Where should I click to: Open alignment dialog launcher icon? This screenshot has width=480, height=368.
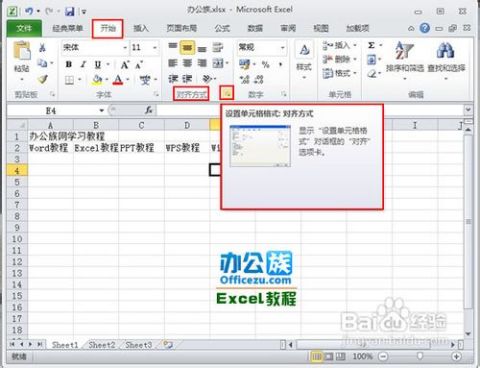click(x=227, y=93)
